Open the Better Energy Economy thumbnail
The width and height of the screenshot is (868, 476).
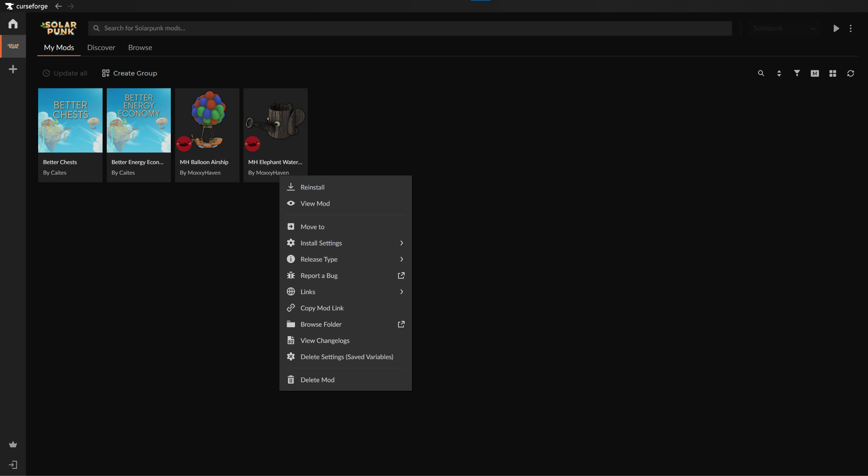pos(139,120)
